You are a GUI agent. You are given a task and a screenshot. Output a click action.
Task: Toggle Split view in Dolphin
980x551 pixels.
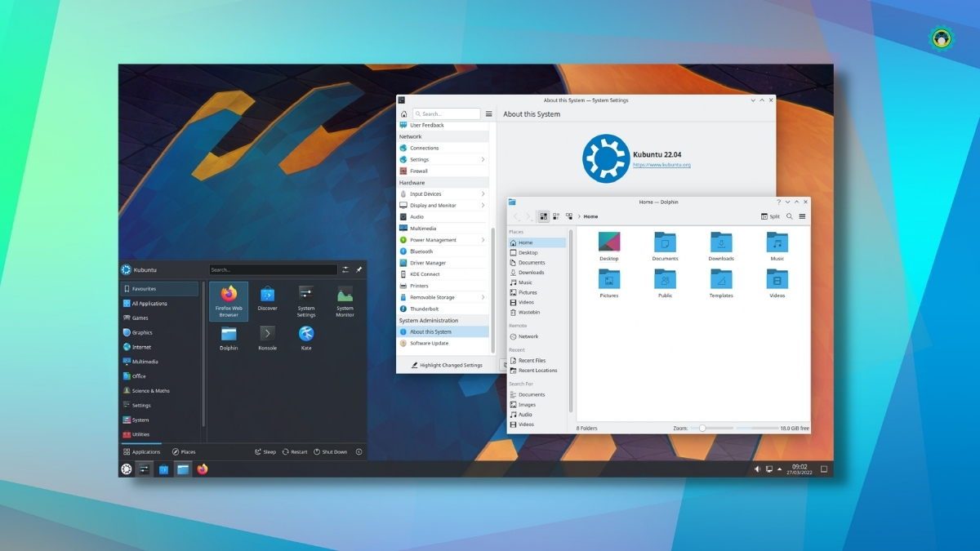768,216
